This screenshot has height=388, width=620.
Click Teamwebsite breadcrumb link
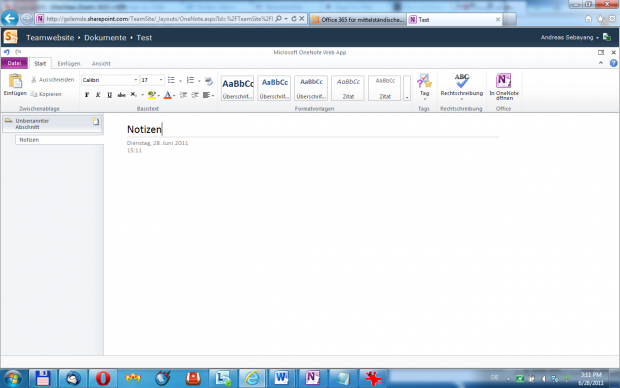coord(50,38)
